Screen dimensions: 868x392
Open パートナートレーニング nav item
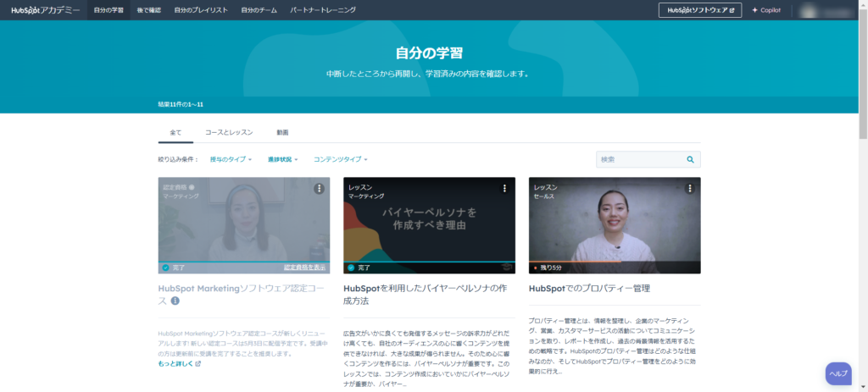coord(323,10)
